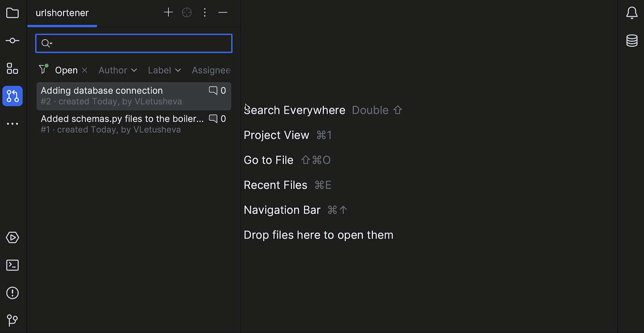Remove the Open state filter
Screen dimensions: 644x333
[x=85, y=70]
